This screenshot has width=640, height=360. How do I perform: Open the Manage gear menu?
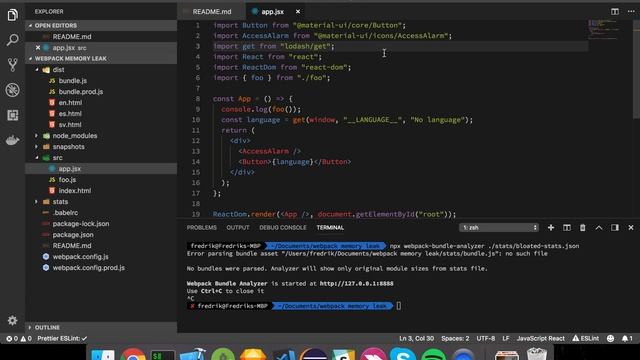pyautogui.click(x=12, y=320)
